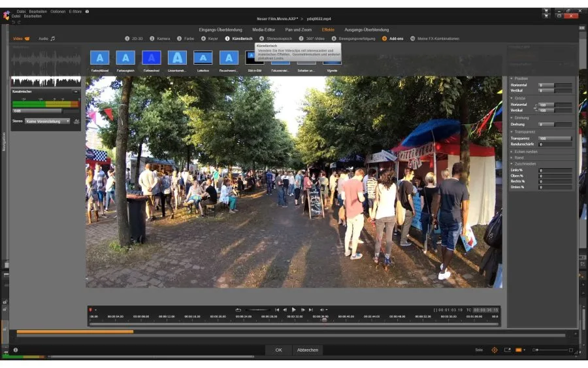Image resolution: width=588 pixels, height=368 pixels.
Task: Click the Transparenz value slider
Action: [x=555, y=139]
